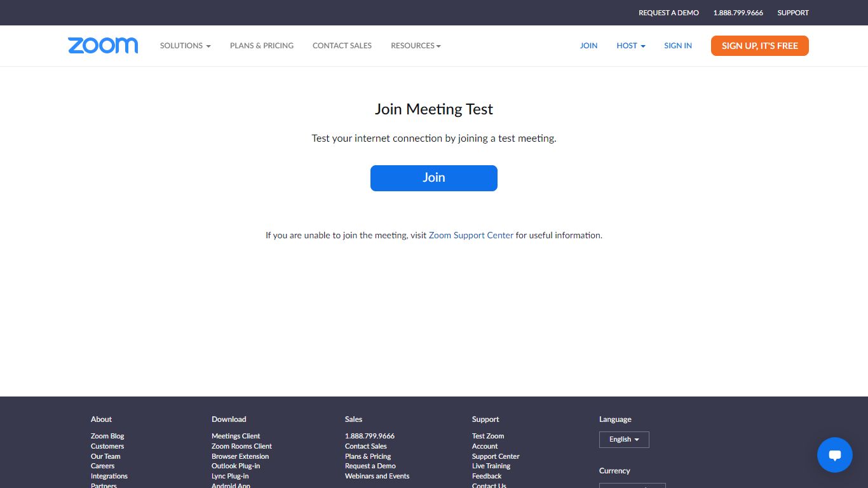Open the Zoom Support Center link
The height and width of the screenshot is (488, 868).
point(471,235)
